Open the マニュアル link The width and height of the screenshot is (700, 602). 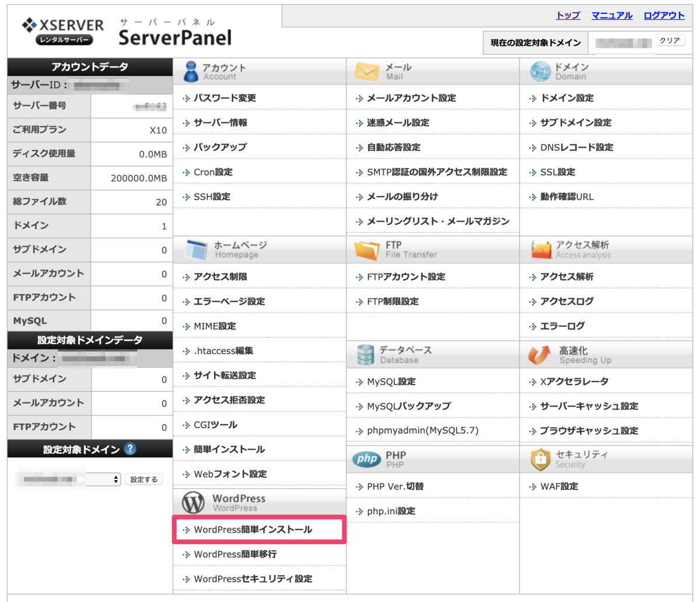point(612,15)
